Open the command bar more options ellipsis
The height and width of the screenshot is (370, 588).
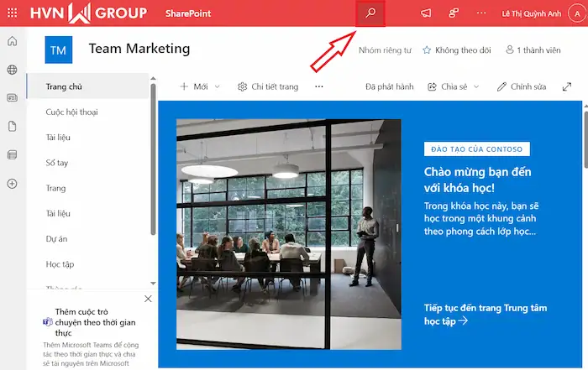[318, 86]
